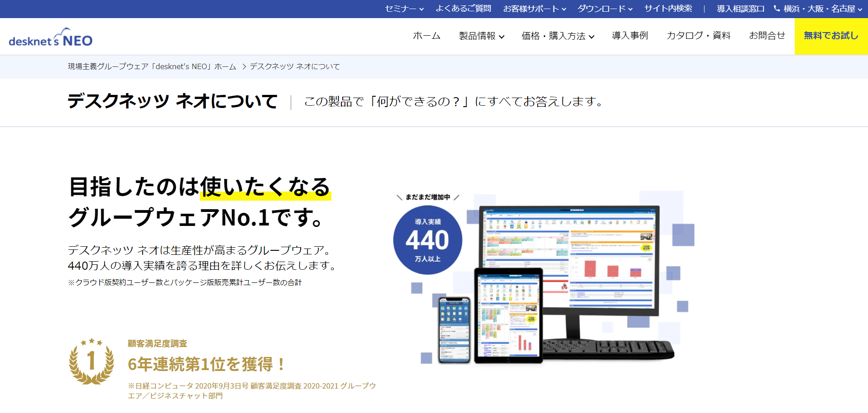Click the phone icon beside 横浜・大阪・名古屋
Image resolution: width=868 pixels, height=413 pixels.
pos(777,8)
